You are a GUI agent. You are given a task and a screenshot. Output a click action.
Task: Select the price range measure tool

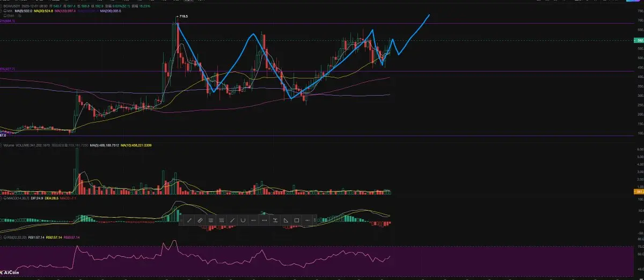(275, 220)
